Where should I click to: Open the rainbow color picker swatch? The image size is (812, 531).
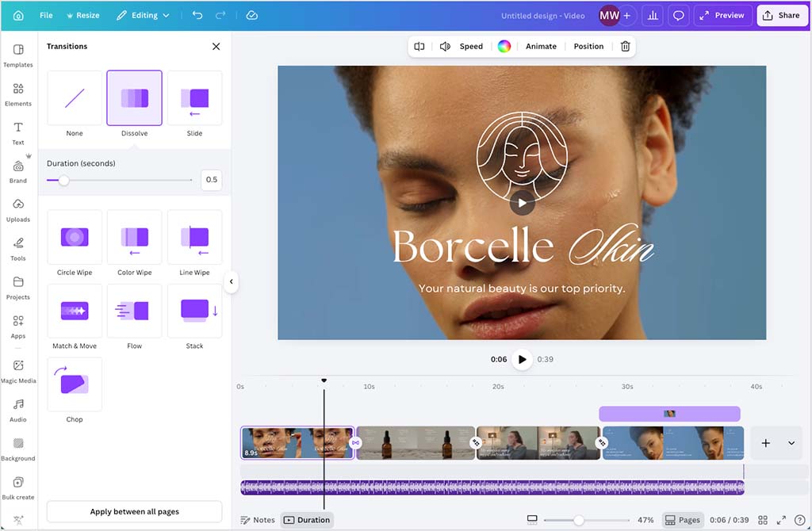tap(504, 46)
